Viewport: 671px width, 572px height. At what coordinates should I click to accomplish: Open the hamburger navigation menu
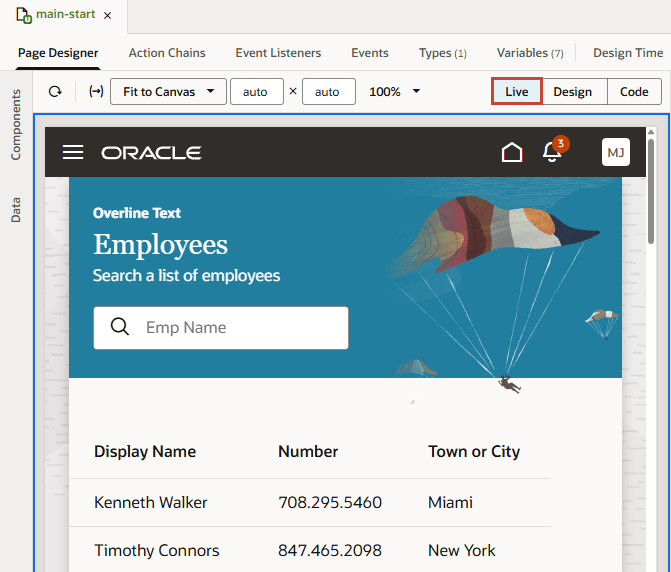tap(73, 152)
